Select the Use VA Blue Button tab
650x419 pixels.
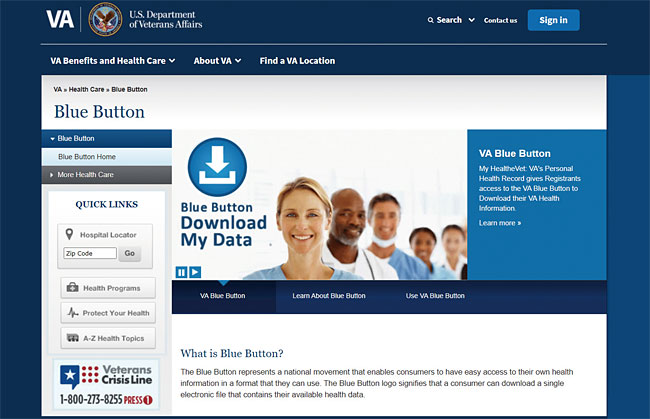pyautogui.click(x=435, y=296)
